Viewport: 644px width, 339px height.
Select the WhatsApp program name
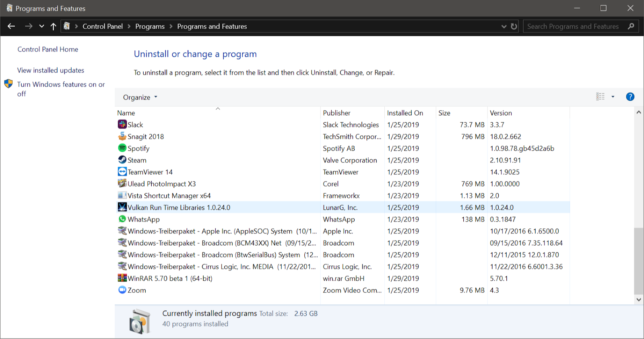coord(144,219)
